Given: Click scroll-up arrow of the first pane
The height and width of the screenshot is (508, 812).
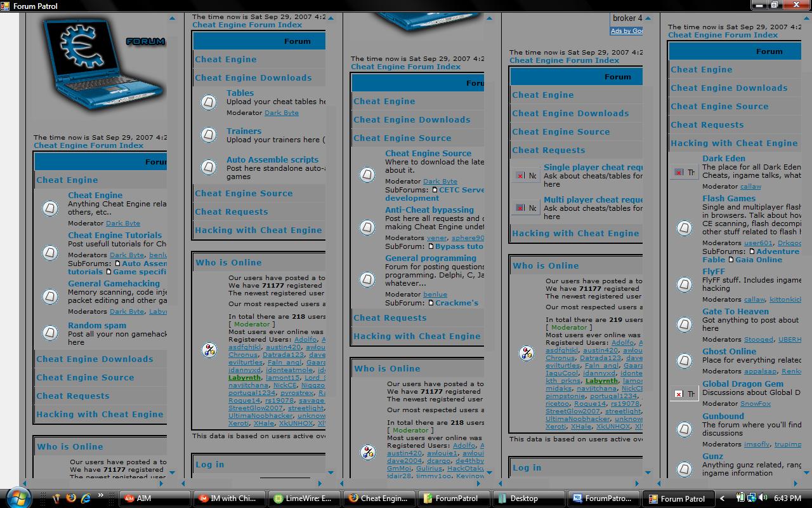Looking at the screenshot, I should click(x=172, y=18).
